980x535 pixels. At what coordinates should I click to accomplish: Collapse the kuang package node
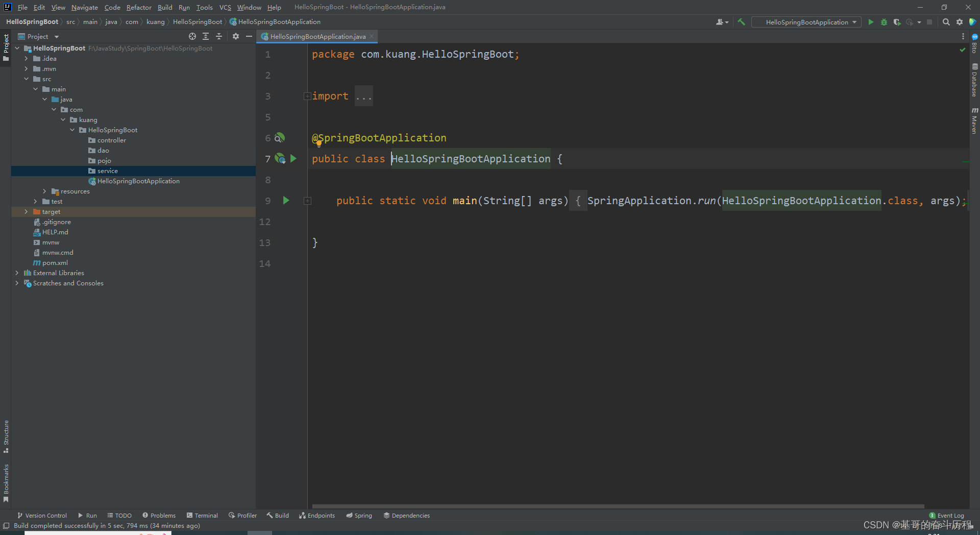[63, 119]
